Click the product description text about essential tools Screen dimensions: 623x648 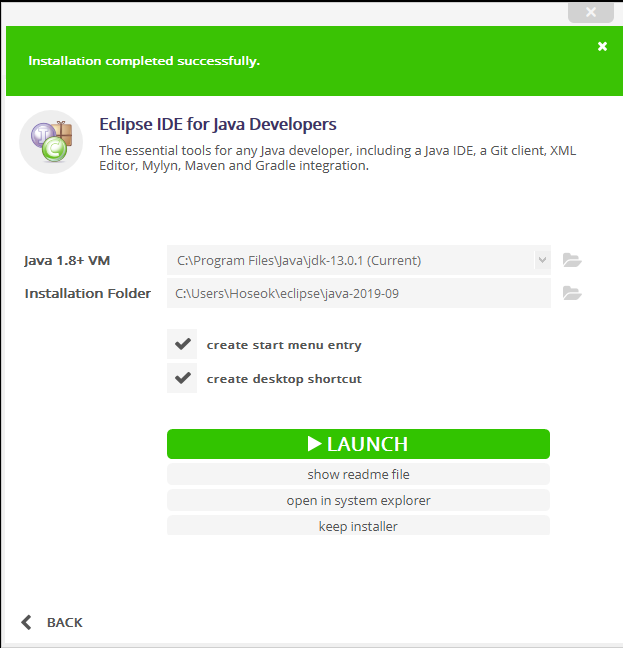338,158
